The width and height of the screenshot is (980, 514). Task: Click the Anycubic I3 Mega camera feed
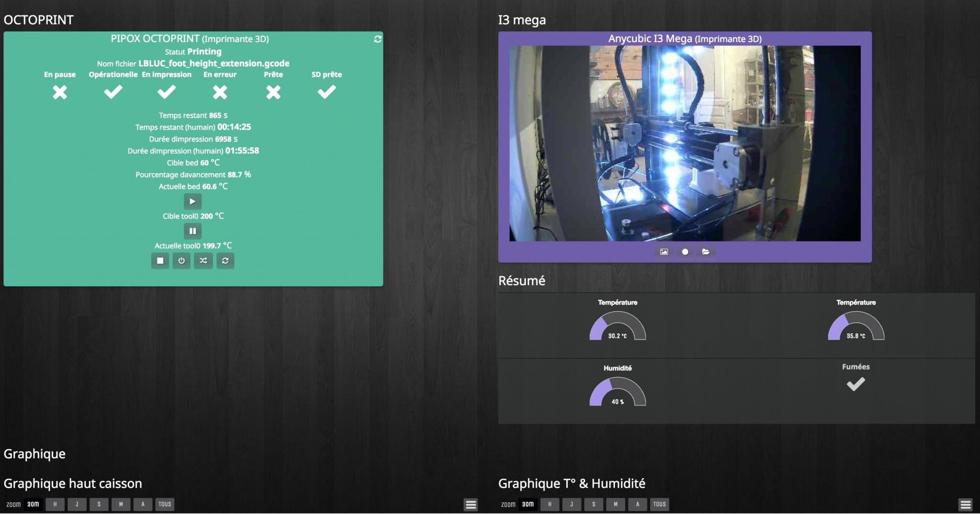pos(685,143)
